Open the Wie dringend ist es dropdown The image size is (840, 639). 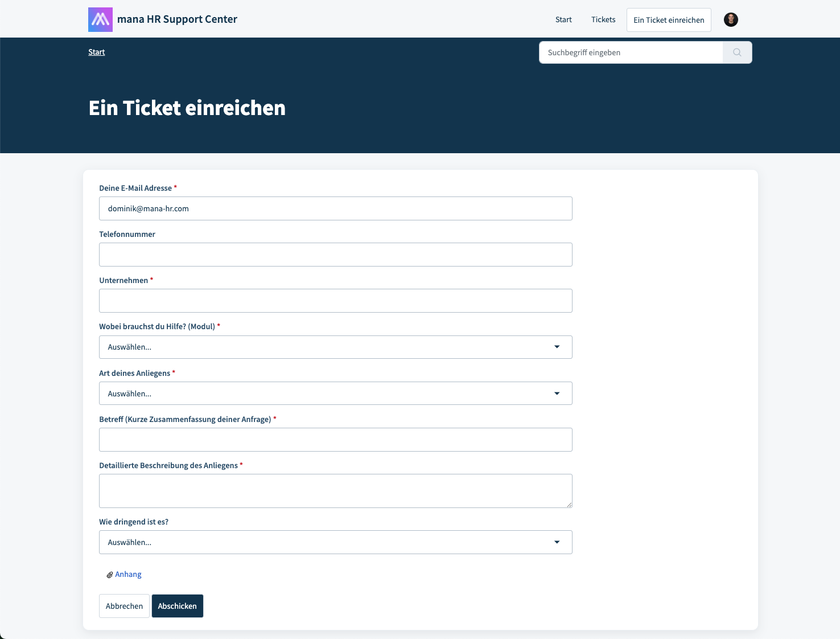pos(336,542)
